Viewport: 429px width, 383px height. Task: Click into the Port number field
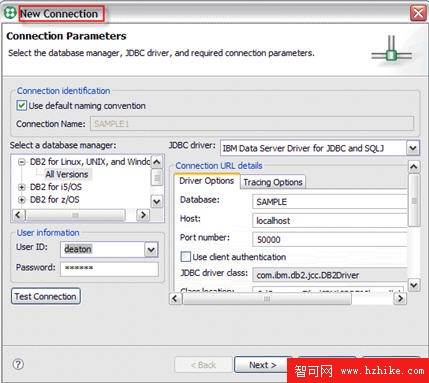tap(330, 239)
